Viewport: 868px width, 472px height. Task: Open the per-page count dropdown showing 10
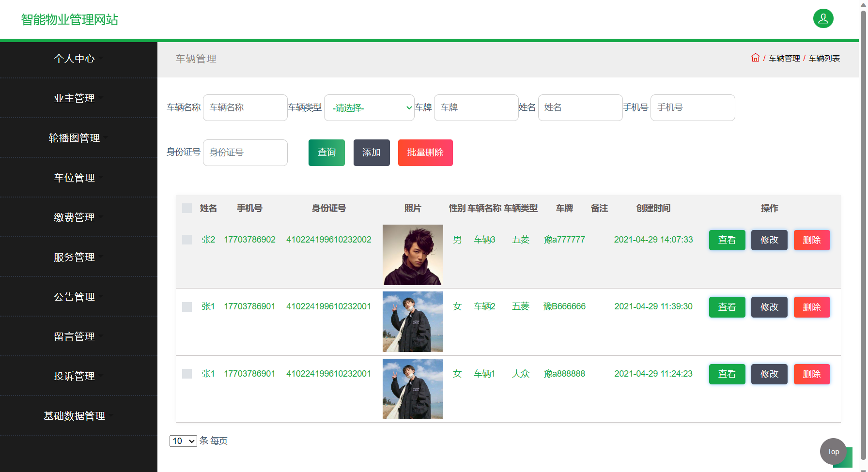click(x=183, y=441)
